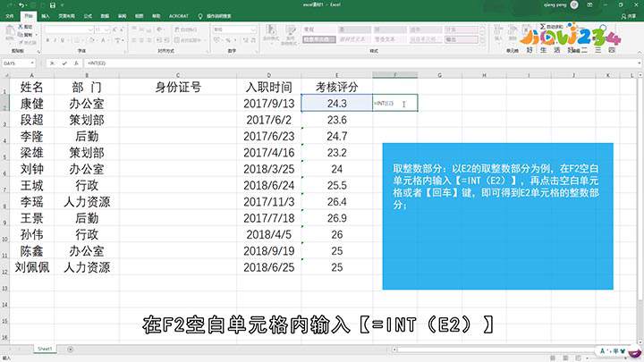The height and width of the screenshot is (362, 644).
Task: Click the formula bar showing =INT(E2)
Action: pos(361,63)
